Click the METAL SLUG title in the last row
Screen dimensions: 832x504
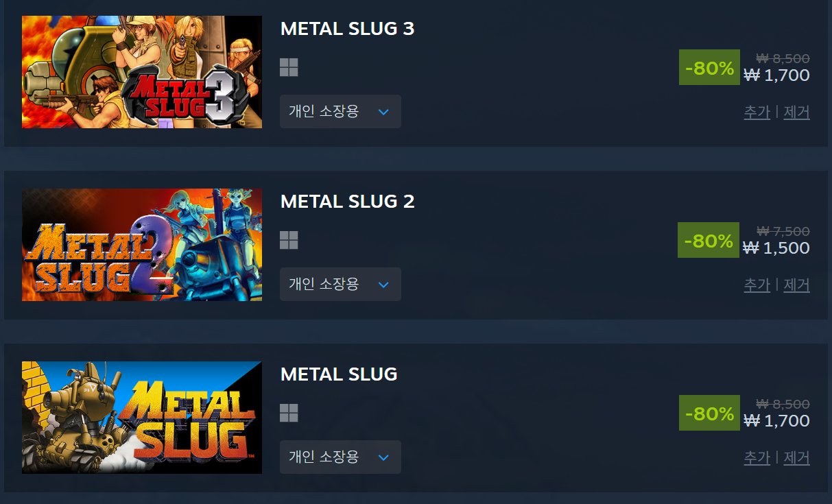pyautogui.click(x=339, y=374)
